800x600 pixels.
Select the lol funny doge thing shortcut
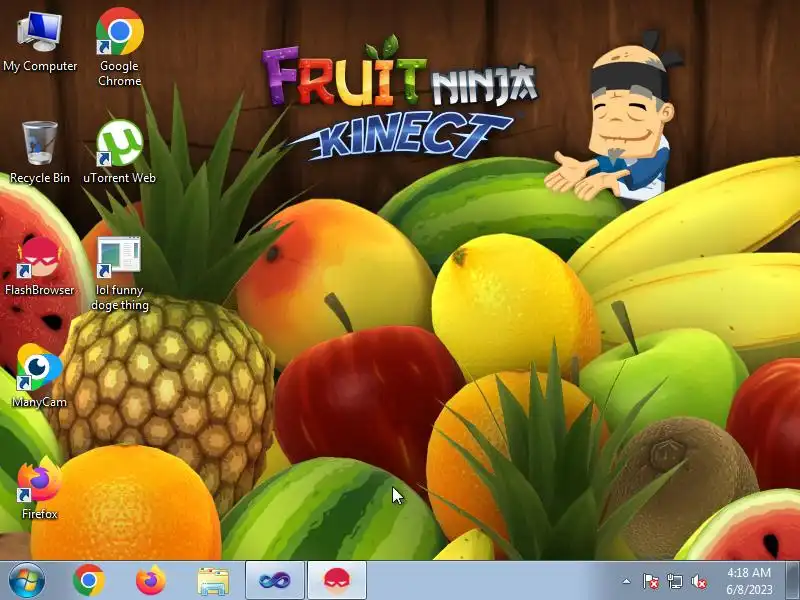(x=119, y=273)
